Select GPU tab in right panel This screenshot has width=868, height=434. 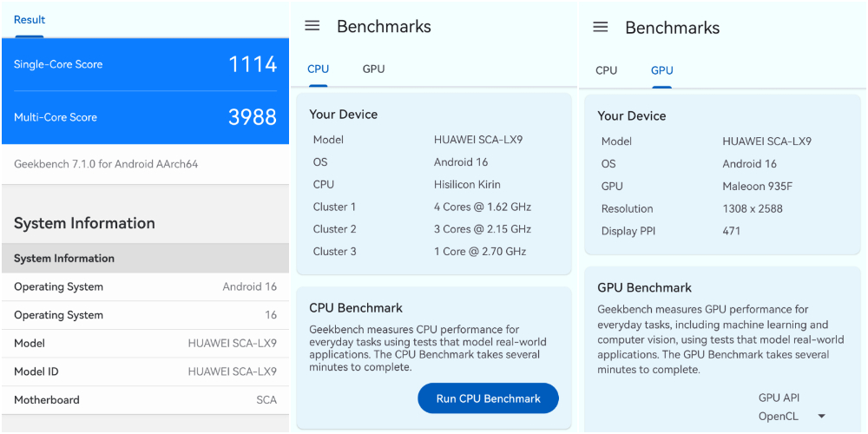tap(662, 70)
